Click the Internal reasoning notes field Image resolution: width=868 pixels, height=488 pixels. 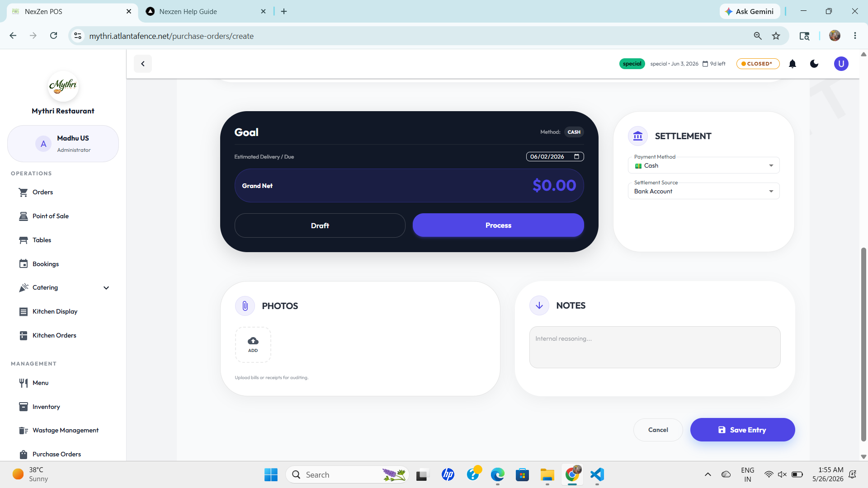coord(655,347)
